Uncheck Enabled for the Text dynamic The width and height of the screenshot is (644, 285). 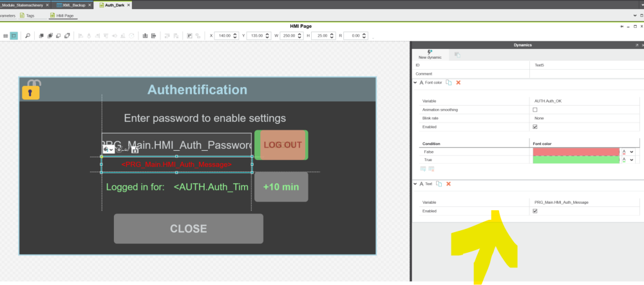[535, 211]
